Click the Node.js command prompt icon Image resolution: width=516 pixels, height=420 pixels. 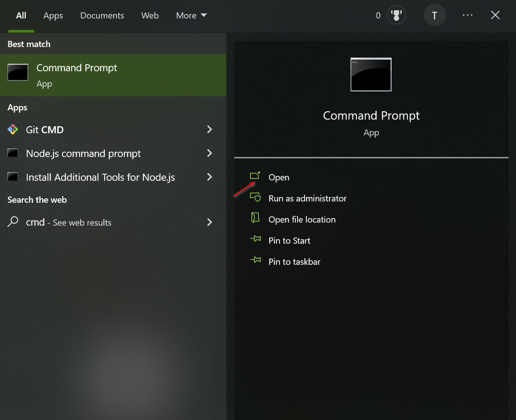point(13,153)
